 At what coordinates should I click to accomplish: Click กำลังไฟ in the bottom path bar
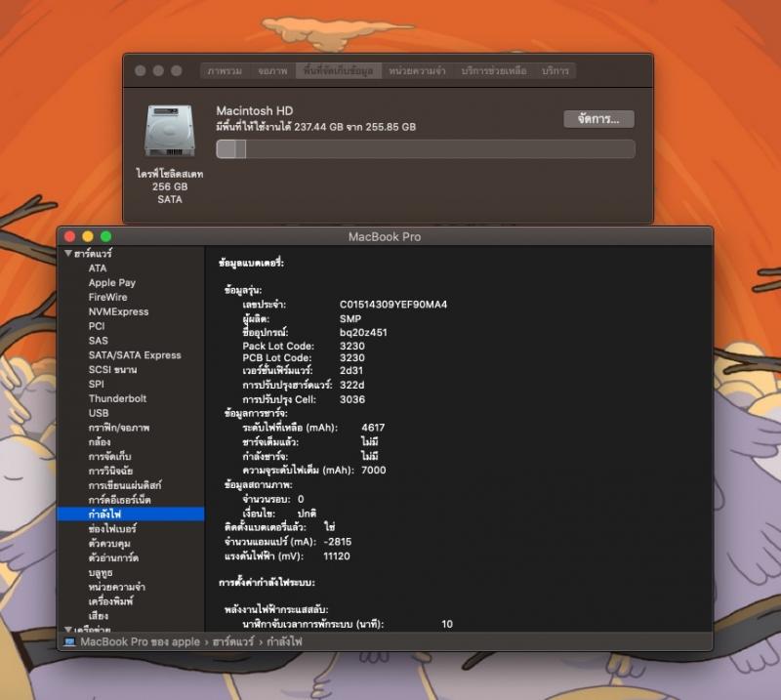pos(284,641)
